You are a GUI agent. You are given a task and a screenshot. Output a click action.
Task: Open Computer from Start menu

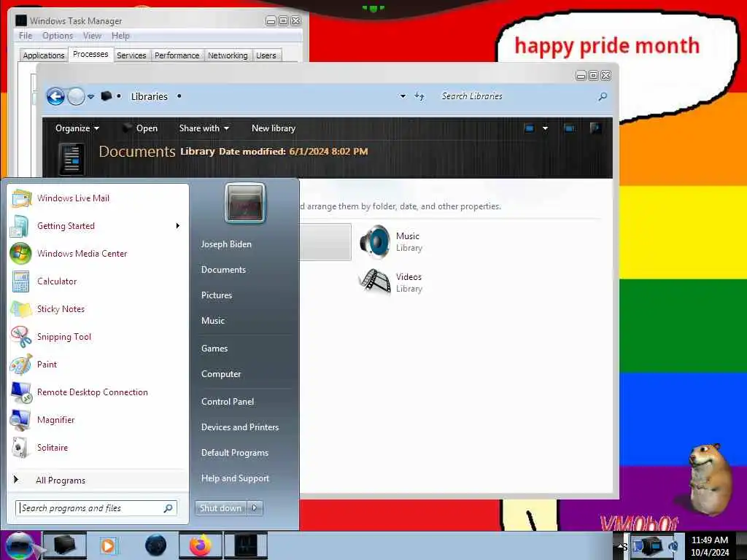click(221, 374)
